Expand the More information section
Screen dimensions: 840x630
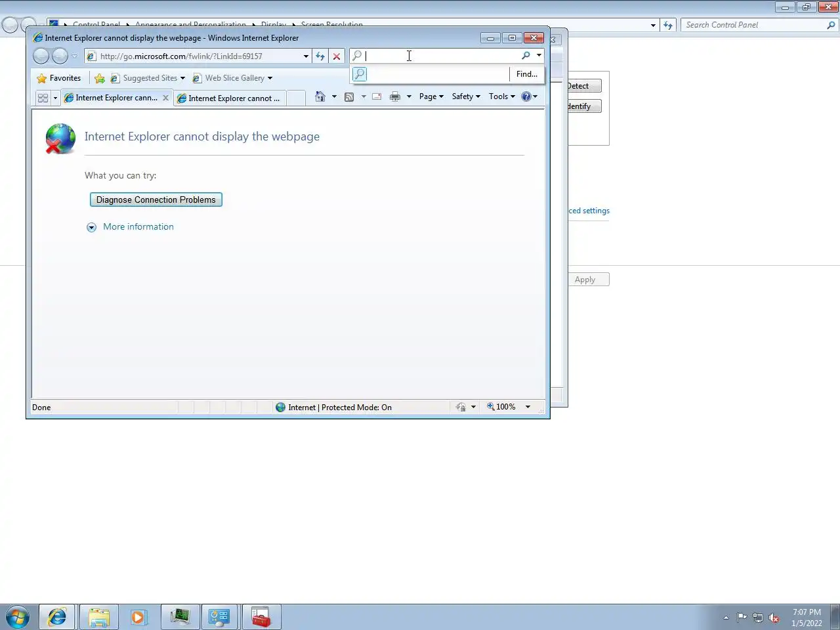(91, 227)
